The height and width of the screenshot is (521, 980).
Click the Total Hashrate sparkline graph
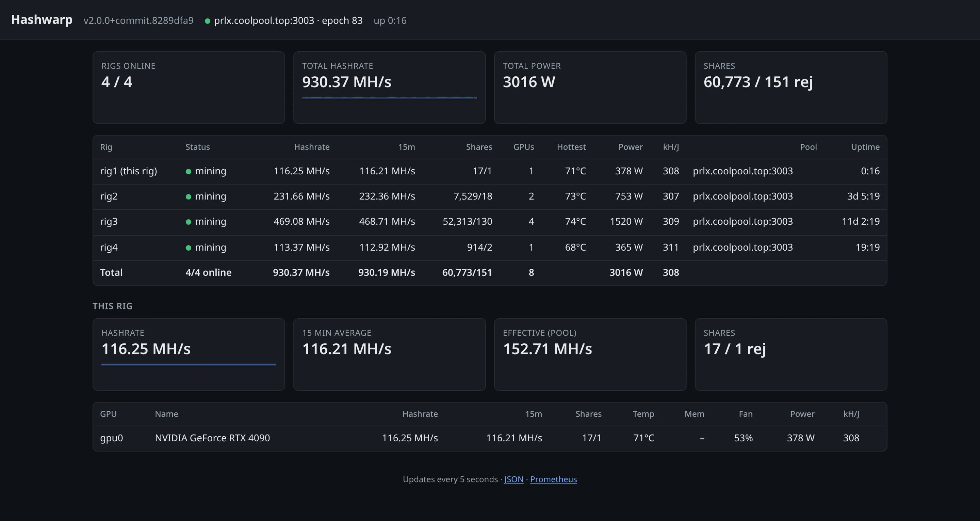point(389,98)
